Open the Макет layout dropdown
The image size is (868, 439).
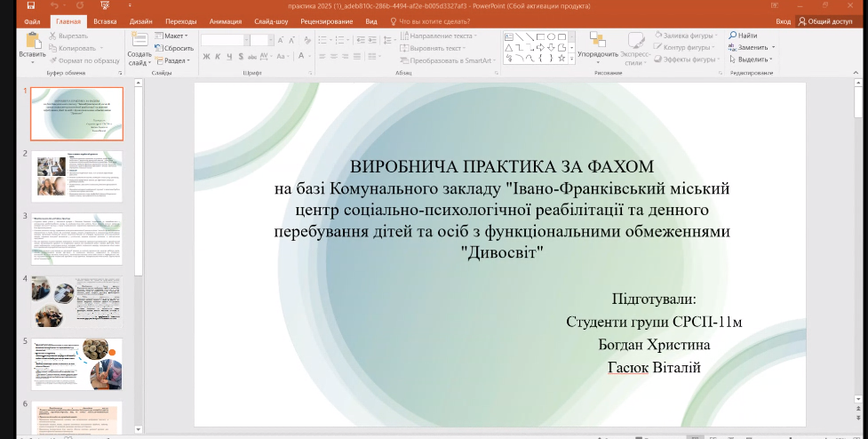click(x=171, y=36)
